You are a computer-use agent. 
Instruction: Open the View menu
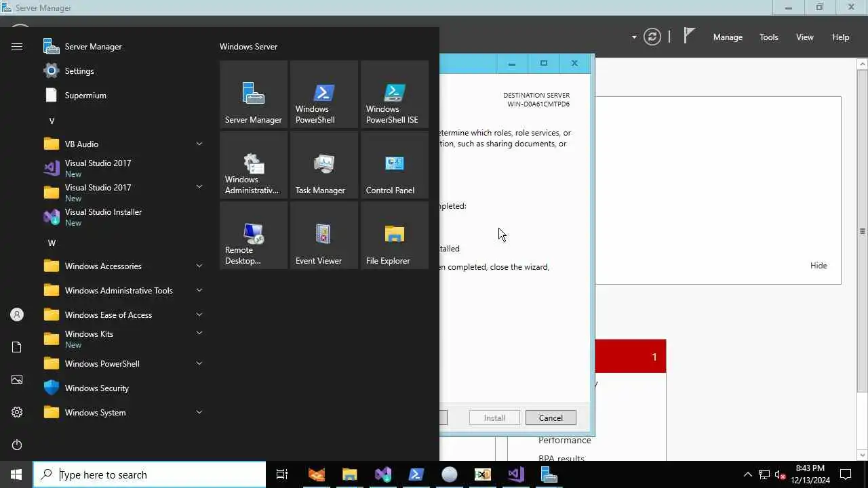pos(804,37)
